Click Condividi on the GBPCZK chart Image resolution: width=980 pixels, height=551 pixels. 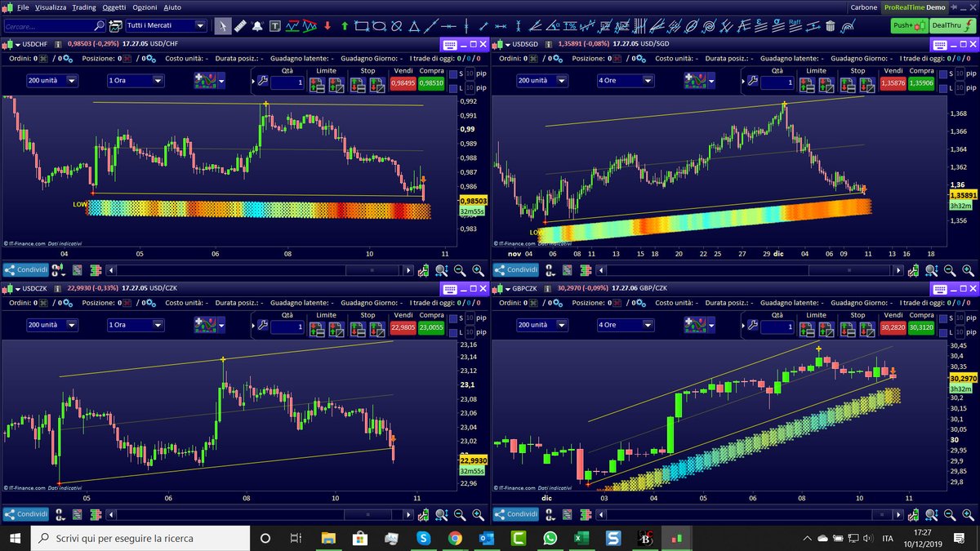click(515, 514)
